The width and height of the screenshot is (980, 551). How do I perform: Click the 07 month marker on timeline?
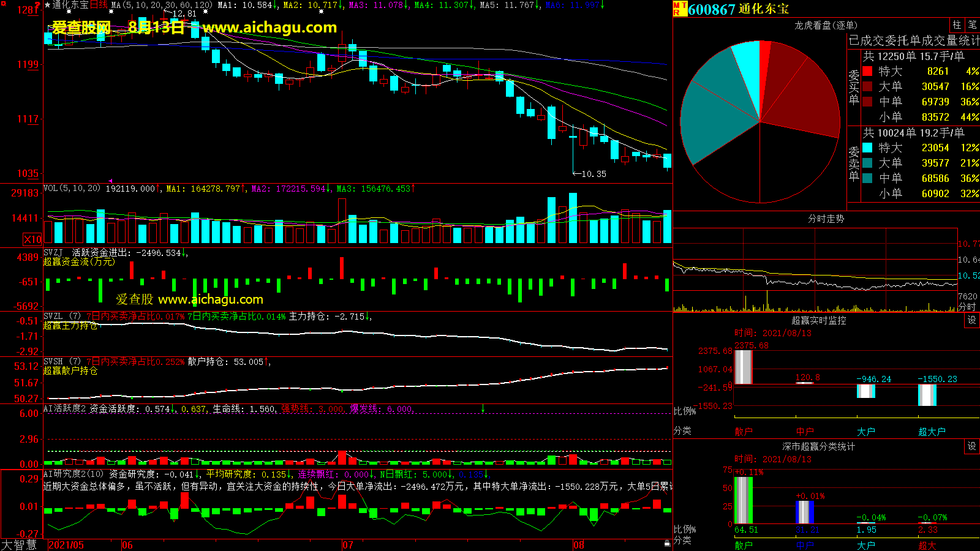coord(347,545)
